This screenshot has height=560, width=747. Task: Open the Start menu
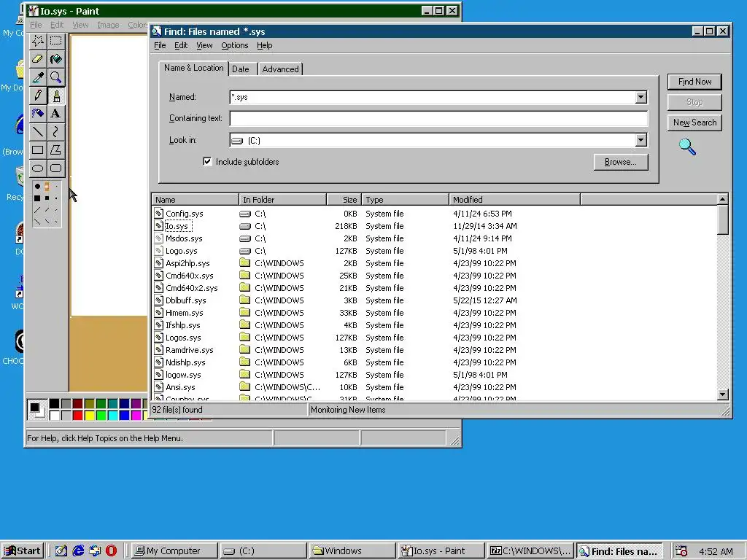click(x=23, y=551)
